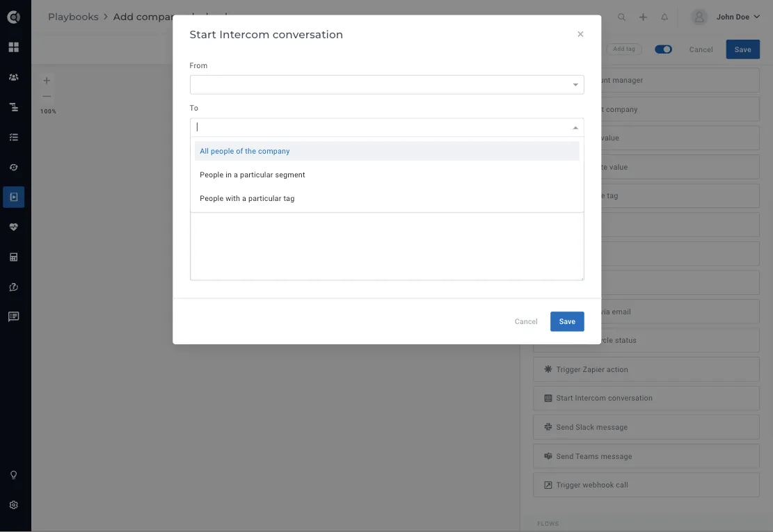The image size is (773, 532).
Task: Click the user avatar icon
Action: [x=699, y=17]
